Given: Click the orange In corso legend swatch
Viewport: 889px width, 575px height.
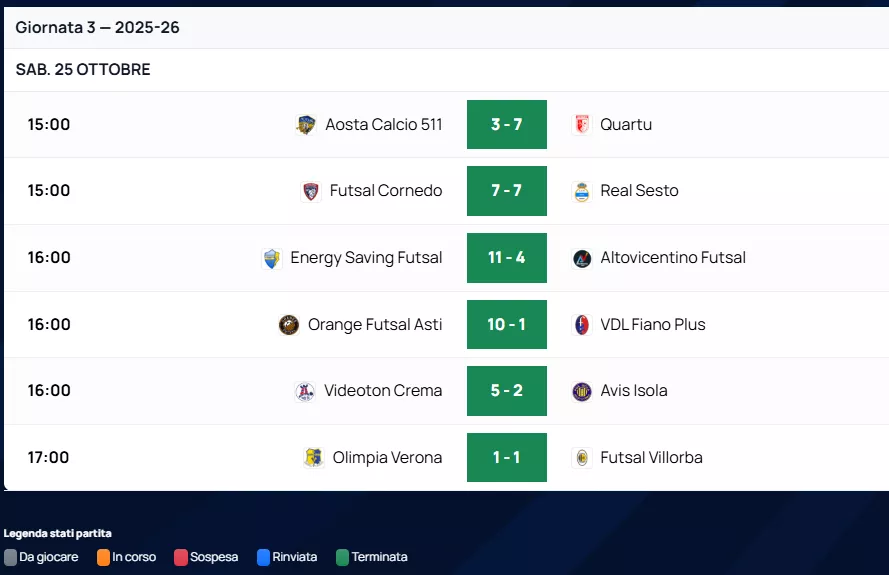Looking at the screenshot, I should click(x=104, y=557).
